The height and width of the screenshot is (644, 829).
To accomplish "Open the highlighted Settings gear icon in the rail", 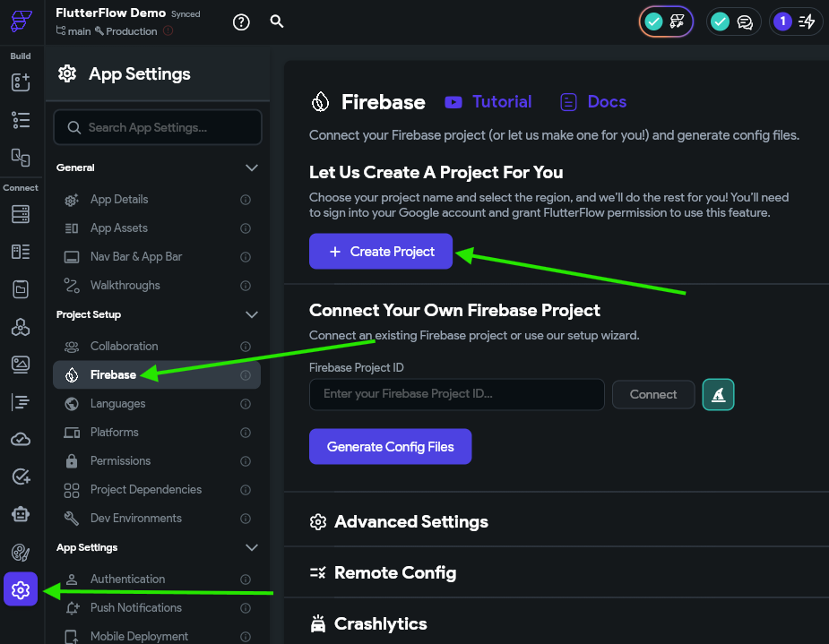I will 21,589.
